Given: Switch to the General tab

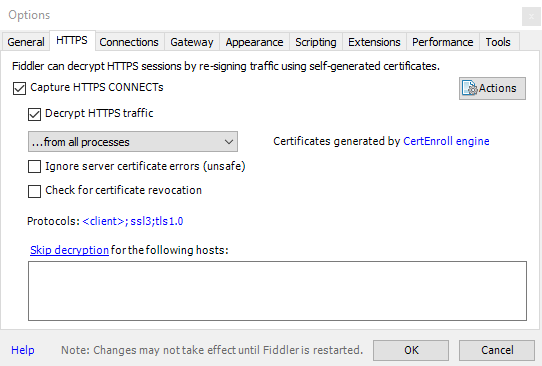Looking at the screenshot, I should pos(26,42).
